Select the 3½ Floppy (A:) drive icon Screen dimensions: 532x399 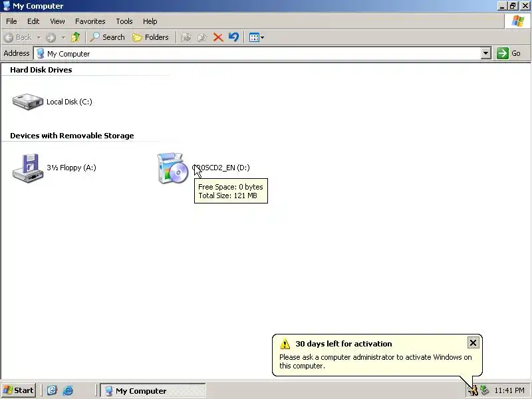pyautogui.click(x=28, y=168)
